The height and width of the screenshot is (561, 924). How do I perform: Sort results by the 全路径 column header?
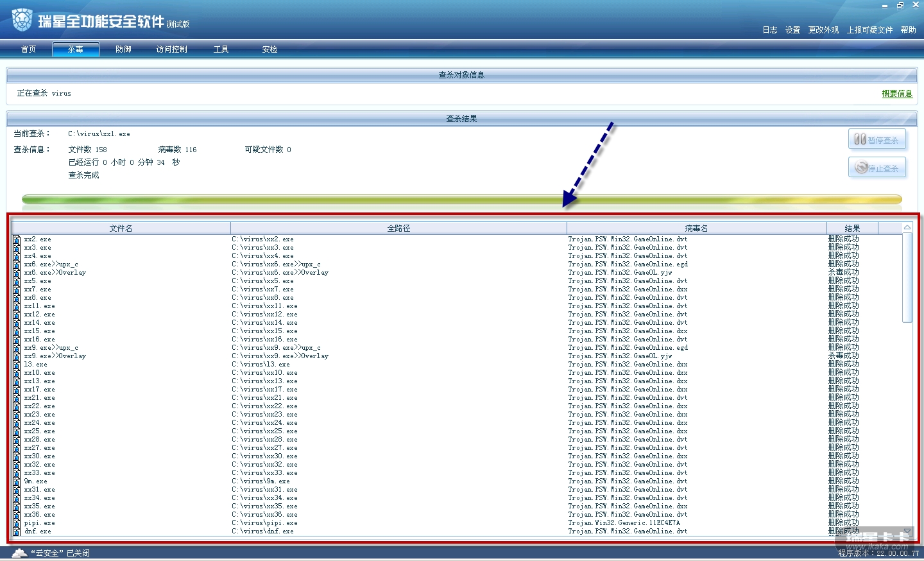[398, 229]
